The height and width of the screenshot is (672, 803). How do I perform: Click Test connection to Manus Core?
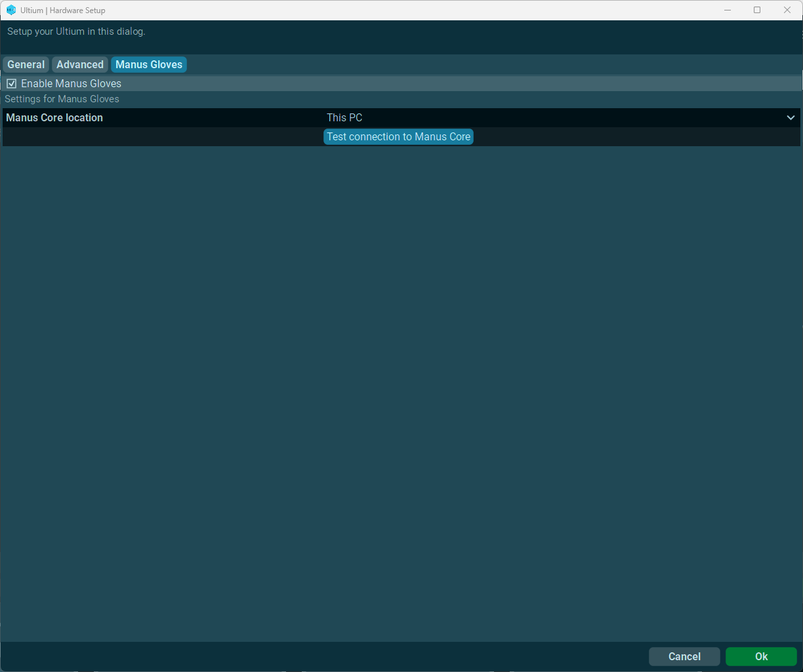point(398,136)
